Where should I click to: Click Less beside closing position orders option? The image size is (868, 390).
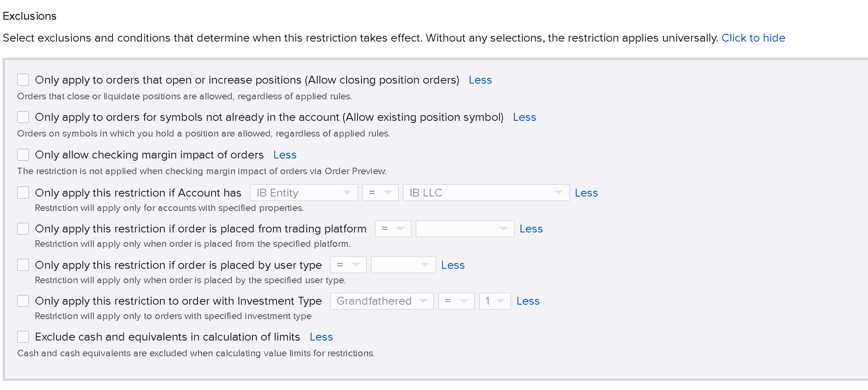(480, 80)
